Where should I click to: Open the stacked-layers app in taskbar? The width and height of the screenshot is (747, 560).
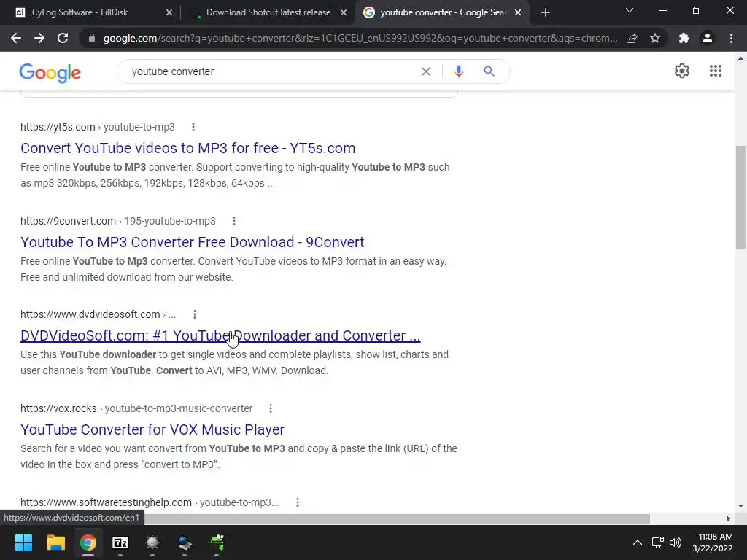[x=185, y=542]
